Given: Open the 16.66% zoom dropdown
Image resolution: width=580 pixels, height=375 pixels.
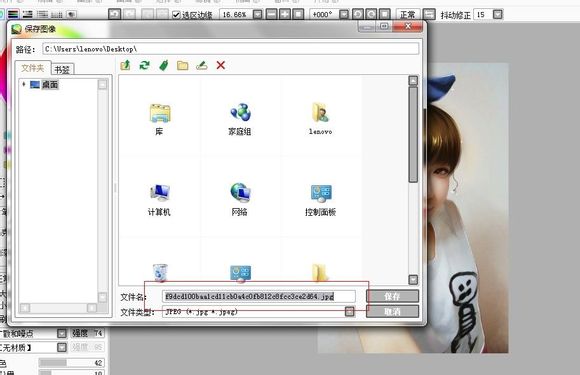Looking at the screenshot, I should pos(257,14).
